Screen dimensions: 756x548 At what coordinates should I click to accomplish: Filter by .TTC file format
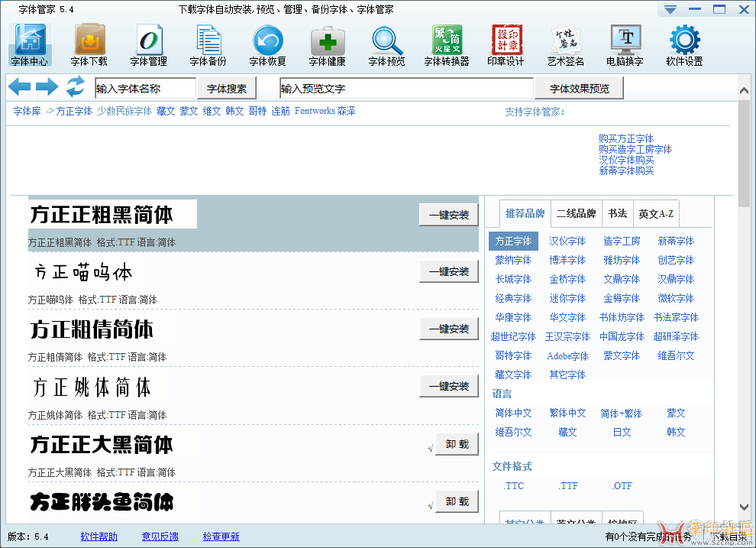(513, 486)
